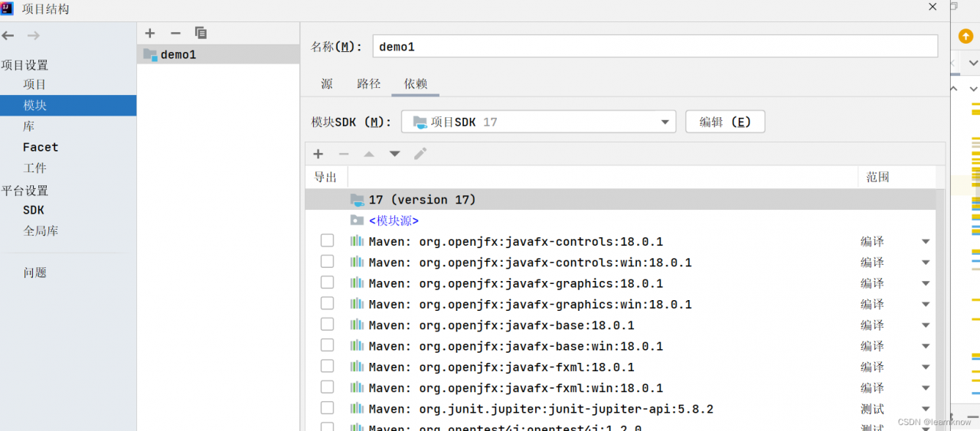This screenshot has height=431, width=980.
Task: Open 库 in the sidebar
Action: pos(28,126)
